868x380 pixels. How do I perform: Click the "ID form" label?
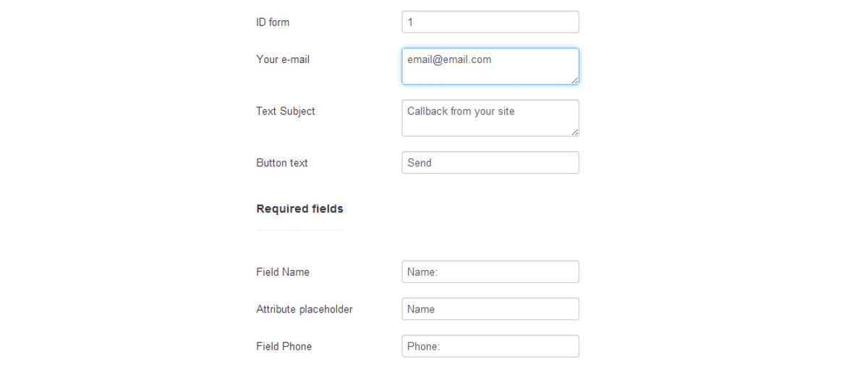coord(273,22)
